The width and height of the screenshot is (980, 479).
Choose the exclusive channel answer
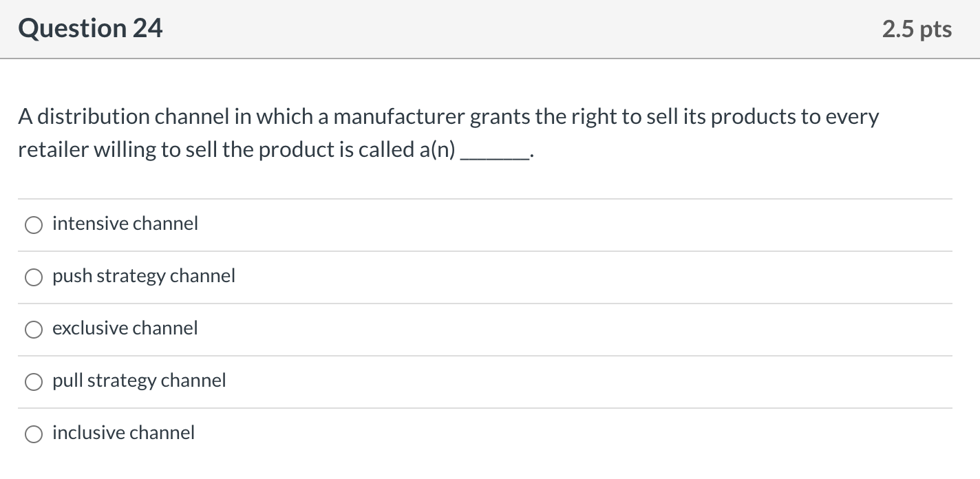click(x=33, y=329)
